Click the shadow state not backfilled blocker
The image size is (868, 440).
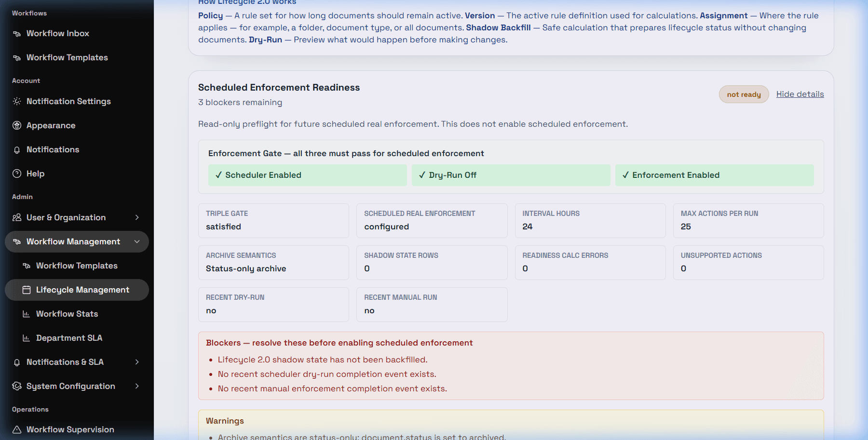(323, 360)
